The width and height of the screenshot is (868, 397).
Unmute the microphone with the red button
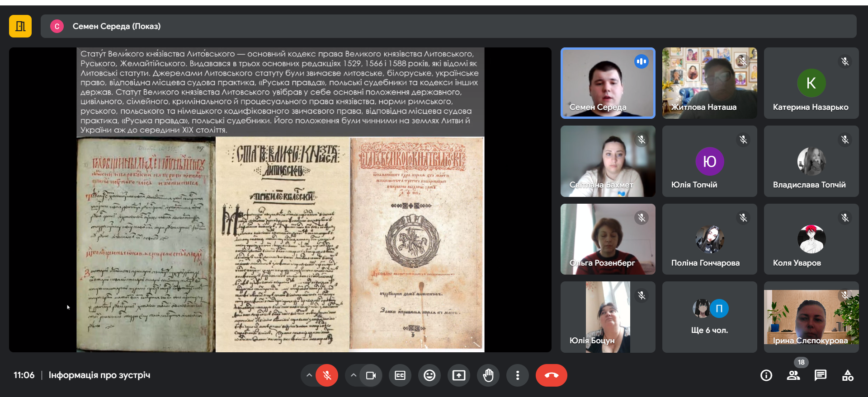click(x=327, y=375)
